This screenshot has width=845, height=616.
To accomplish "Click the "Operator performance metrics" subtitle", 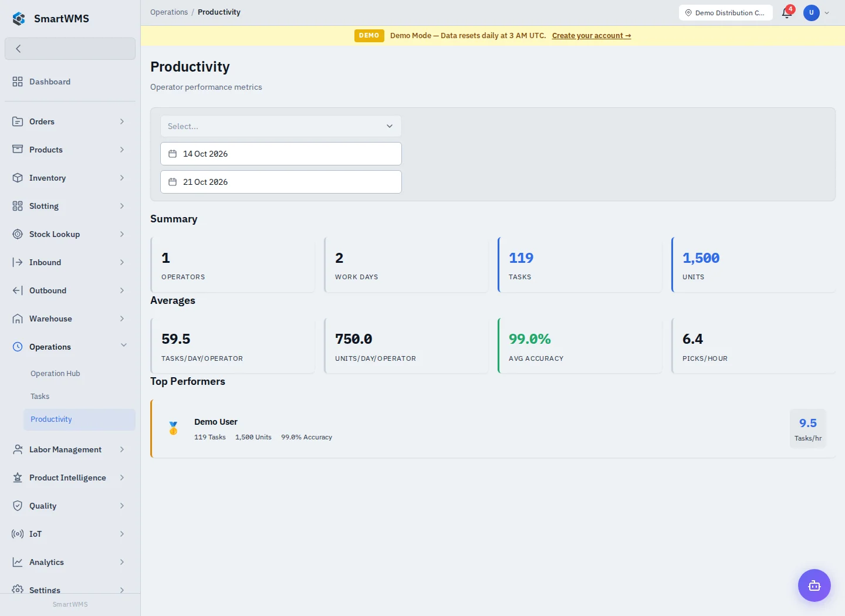I will (x=206, y=87).
